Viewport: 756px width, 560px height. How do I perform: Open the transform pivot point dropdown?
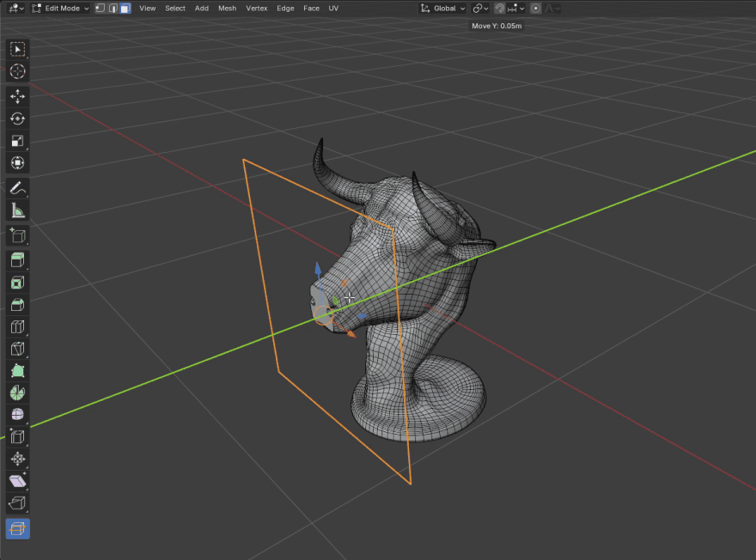481,9
